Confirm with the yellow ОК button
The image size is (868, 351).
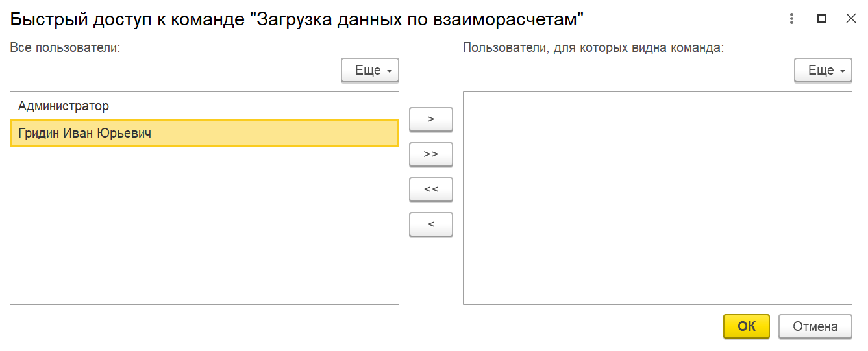tap(747, 326)
